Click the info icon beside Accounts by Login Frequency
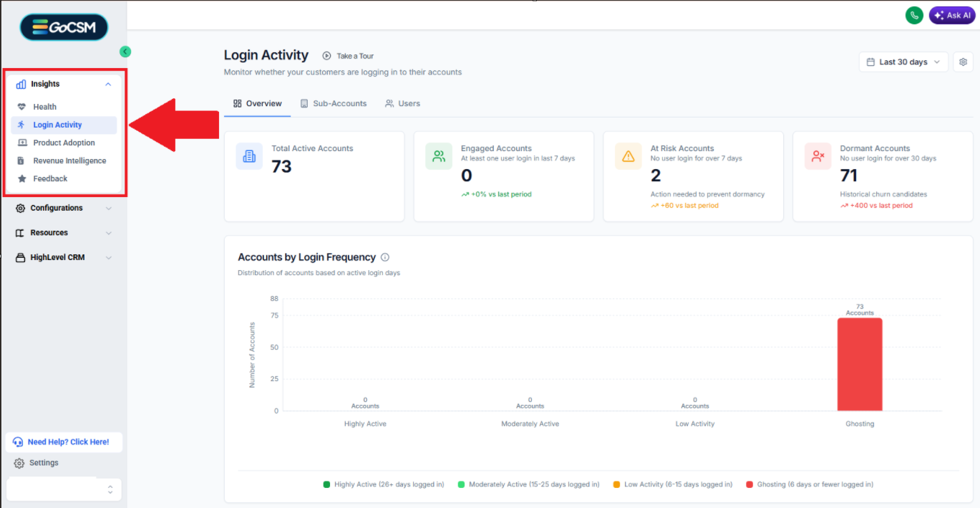 pyautogui.click(x=385, y=257)
